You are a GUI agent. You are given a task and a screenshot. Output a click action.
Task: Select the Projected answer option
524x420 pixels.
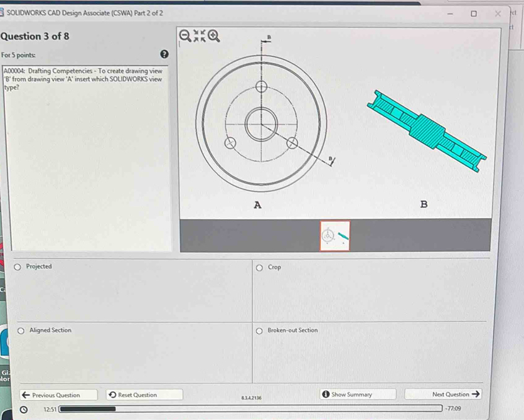[17, 267]
